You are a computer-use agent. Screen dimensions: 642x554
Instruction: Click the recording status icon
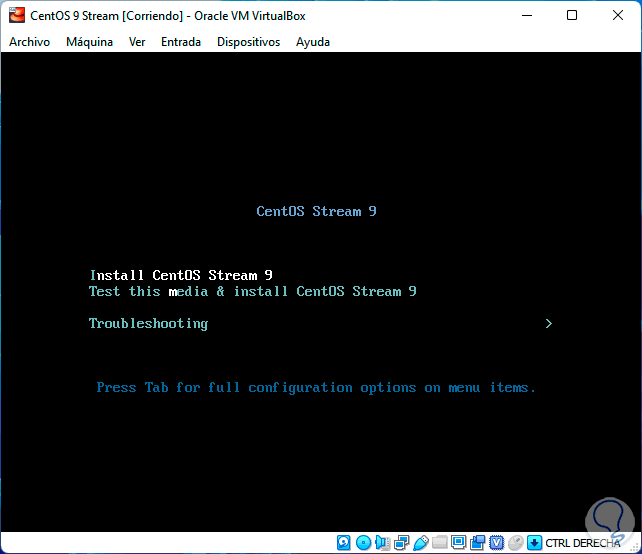pyautogui.click(x=477, y=543)
